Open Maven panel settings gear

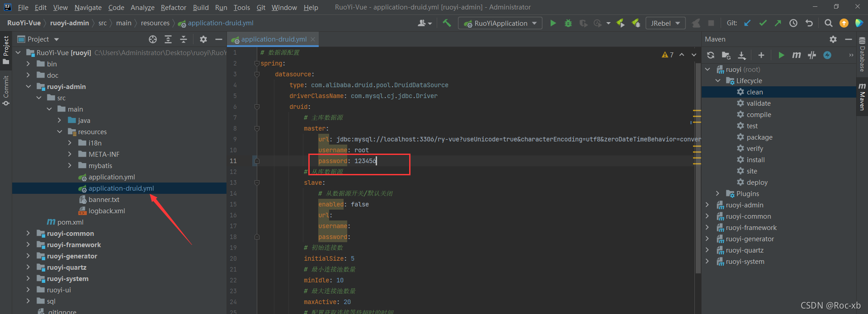(833, 39)
